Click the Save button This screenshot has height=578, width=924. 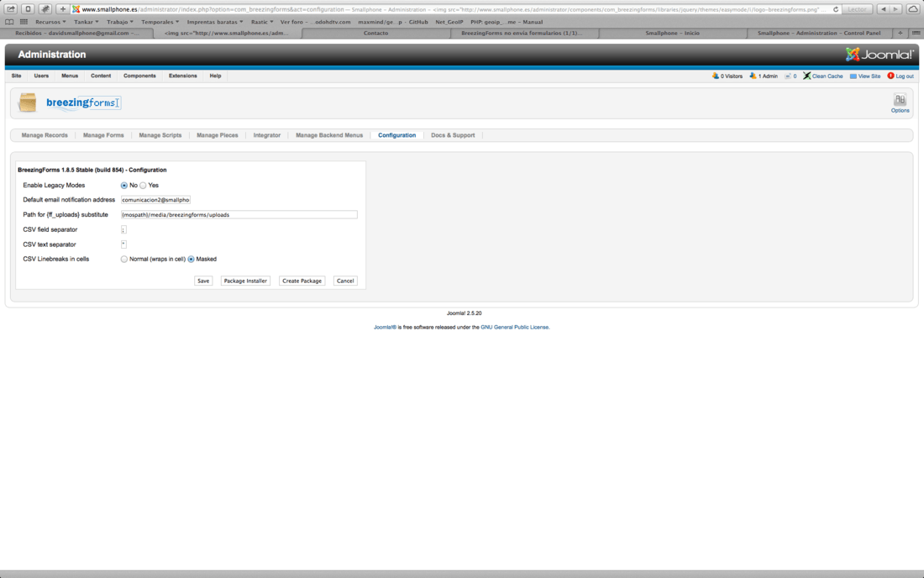[x=203, y=281]
